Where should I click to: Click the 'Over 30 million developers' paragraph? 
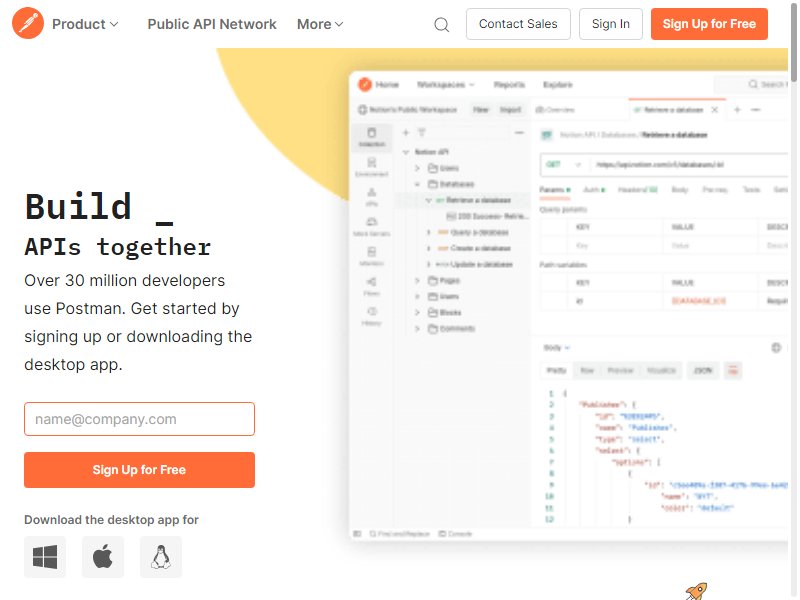138,322
